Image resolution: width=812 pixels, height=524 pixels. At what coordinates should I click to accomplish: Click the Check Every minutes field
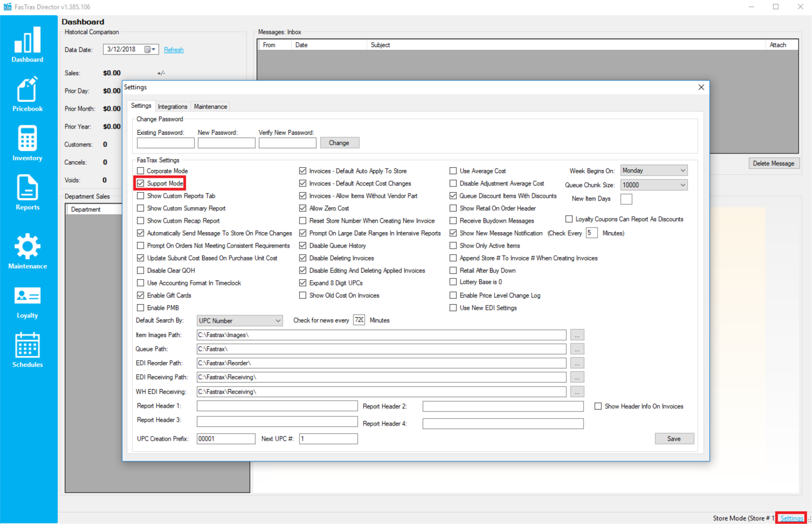(x=591, y=233)
